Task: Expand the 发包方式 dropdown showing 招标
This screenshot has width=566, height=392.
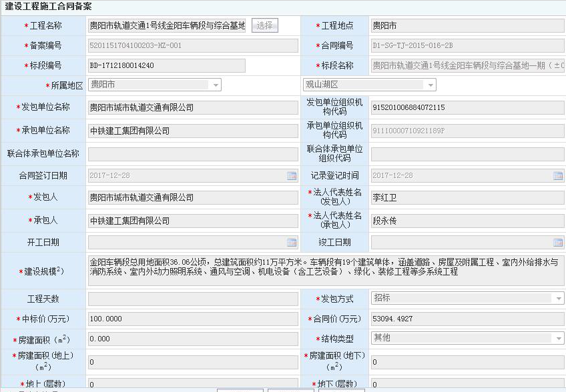Action: click(558, 299)
